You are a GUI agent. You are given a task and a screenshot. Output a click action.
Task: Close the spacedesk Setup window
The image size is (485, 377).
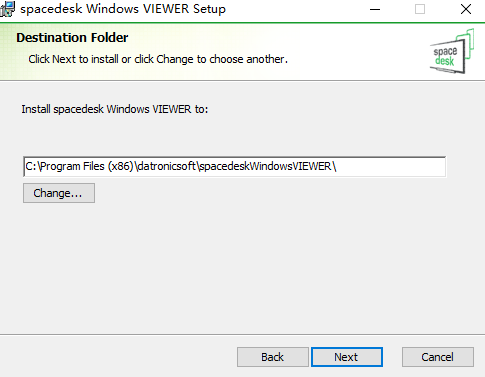pos(466,9)
